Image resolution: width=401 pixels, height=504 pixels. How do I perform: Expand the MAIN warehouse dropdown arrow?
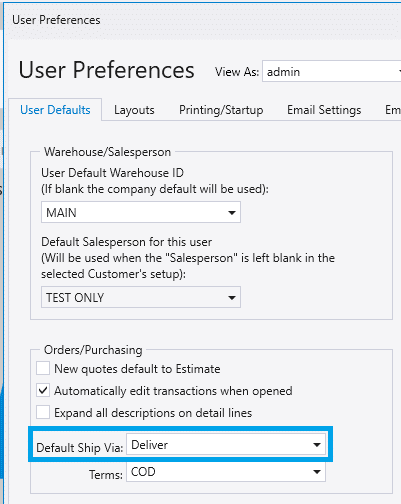(232, 213)
